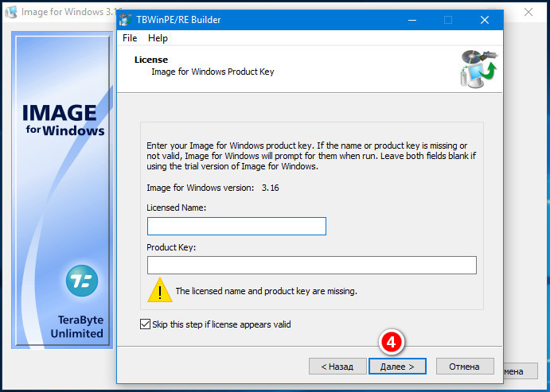This screenshot has width=550, height=392.
Task: Close the Image for Windows background window
Action: [x=529, y=12]
